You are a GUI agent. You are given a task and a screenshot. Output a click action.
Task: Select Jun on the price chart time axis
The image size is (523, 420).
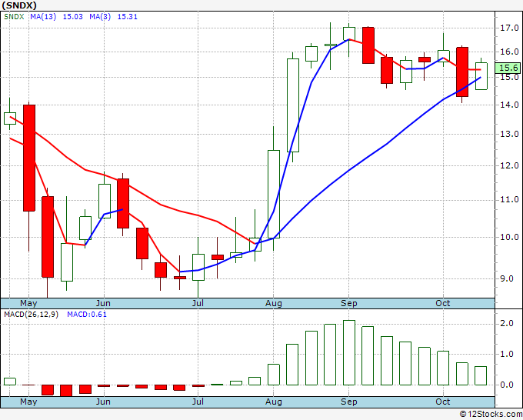coord(103,303)
